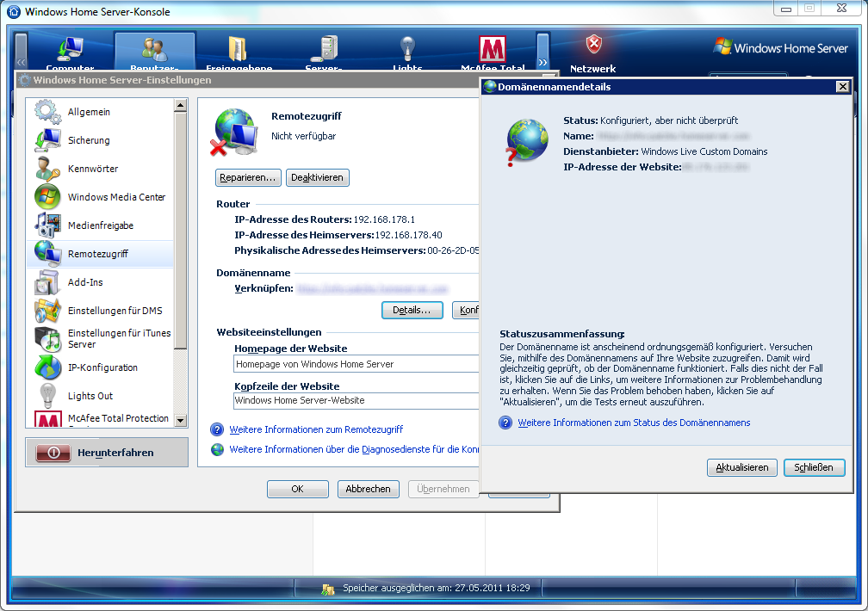
Task: Select Kennwörter settings category label
Action: (x=93, y=169)
